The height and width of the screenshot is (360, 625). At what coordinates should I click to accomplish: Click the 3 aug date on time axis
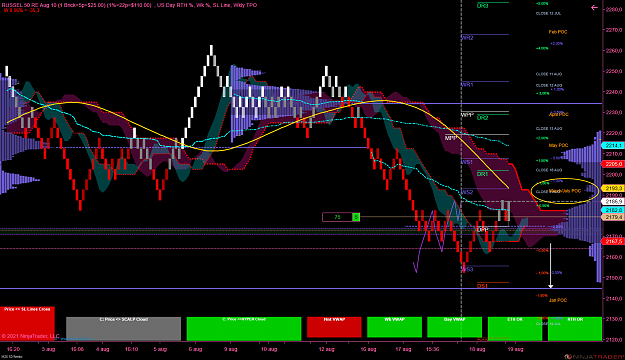coord(49,349)
